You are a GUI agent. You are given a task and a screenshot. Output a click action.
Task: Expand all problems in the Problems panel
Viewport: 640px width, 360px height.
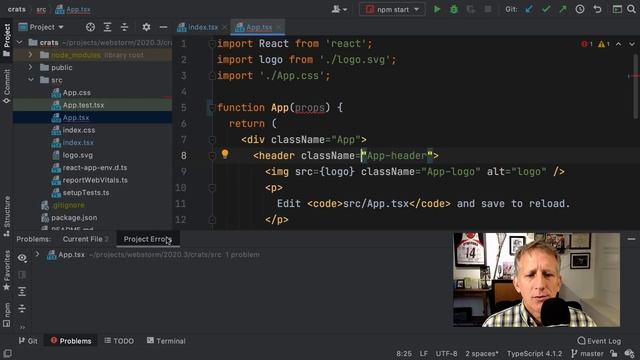22,291
